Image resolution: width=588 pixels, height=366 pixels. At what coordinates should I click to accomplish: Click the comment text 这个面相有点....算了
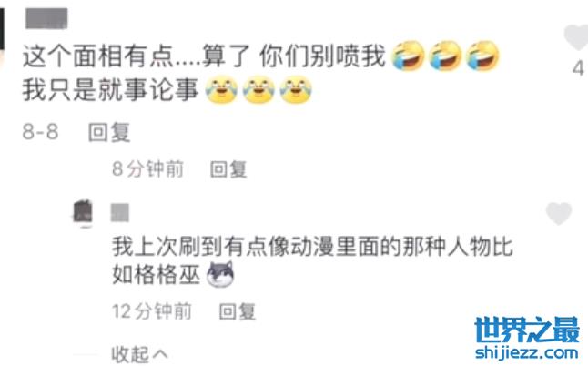(x=137, y=56)
